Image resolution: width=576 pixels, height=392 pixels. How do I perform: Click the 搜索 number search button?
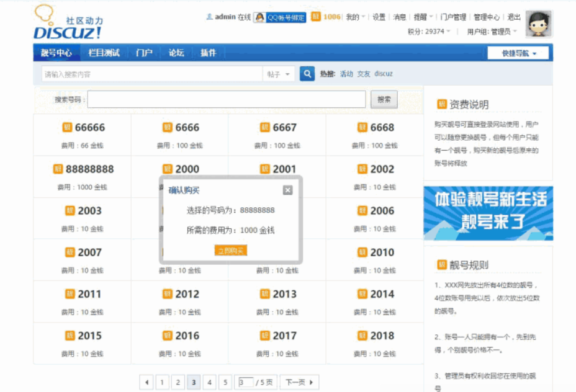point(384,99)
